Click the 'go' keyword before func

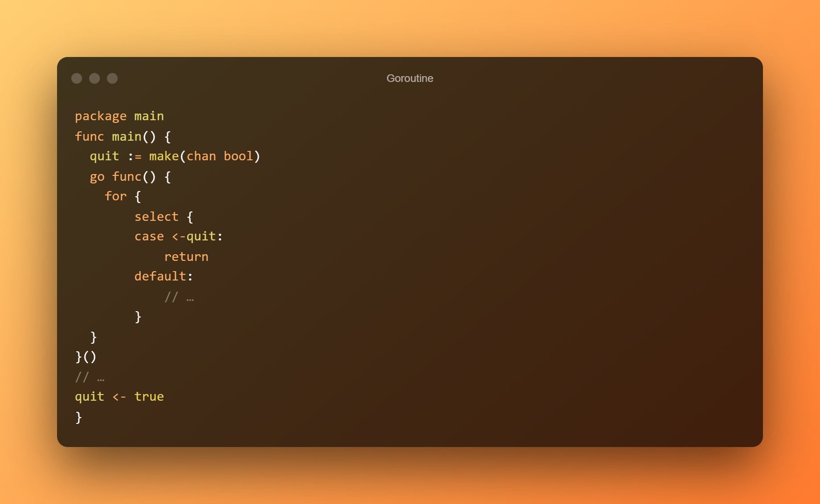(x=97, y=177)
